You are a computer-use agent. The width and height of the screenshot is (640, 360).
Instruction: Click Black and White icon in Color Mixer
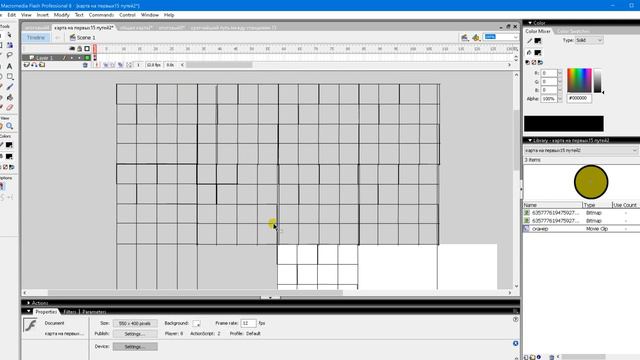tap(527, 62)
